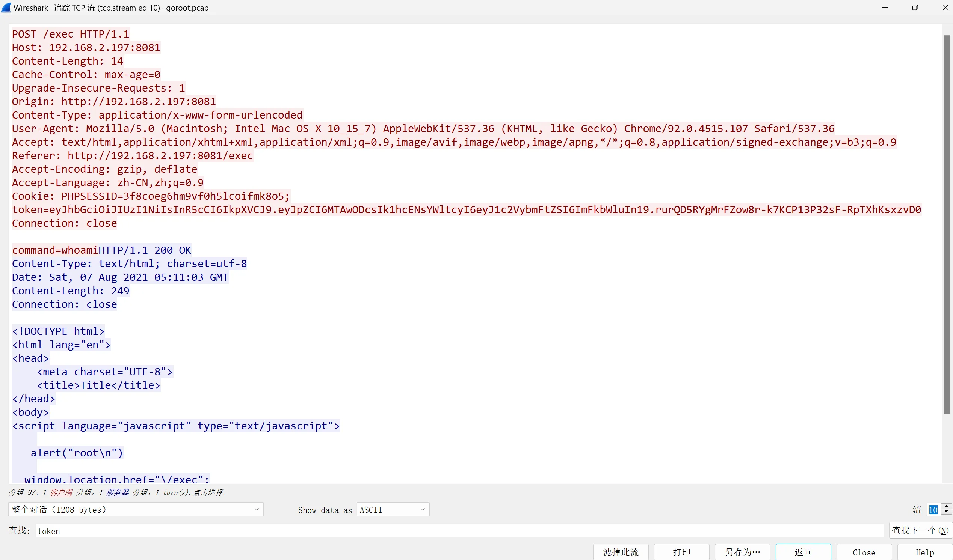The width and height of the screenshot is (953, 560).
Task: Increment the stream number with up arrow
Action: [x=946, y=506]
